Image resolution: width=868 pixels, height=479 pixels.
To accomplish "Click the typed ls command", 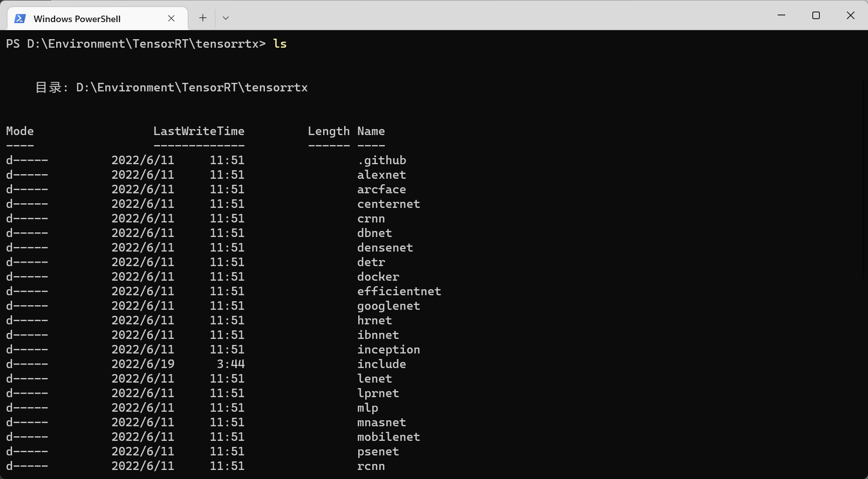I will tap(280, 44).
